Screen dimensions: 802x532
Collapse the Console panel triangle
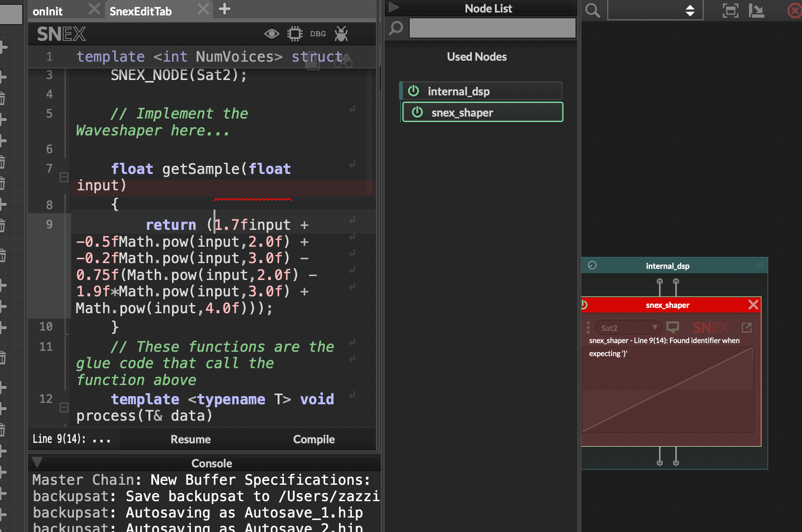[37, 463]
